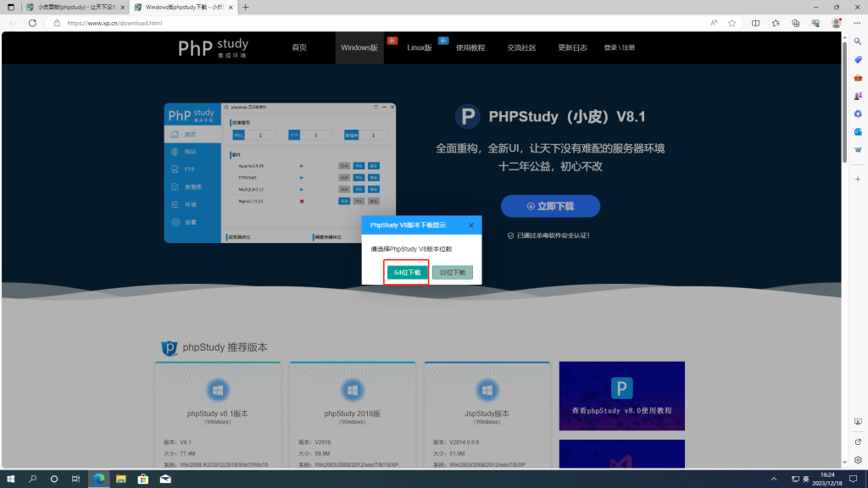Open the Linux版 navigation item
The height and width of the screenshot is (488, 868).
click(x=419, y=47)
